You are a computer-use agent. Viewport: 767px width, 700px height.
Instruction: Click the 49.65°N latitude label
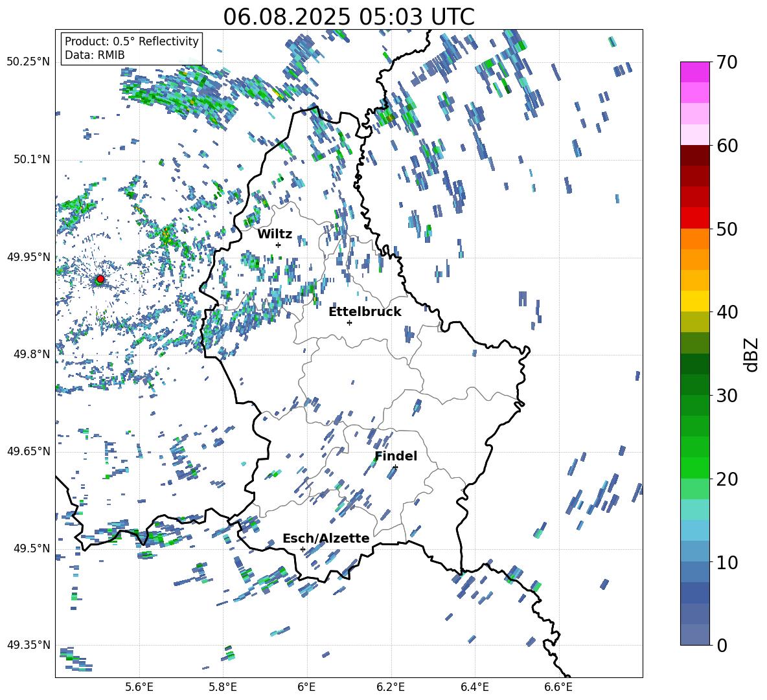[x=29, y=451]
